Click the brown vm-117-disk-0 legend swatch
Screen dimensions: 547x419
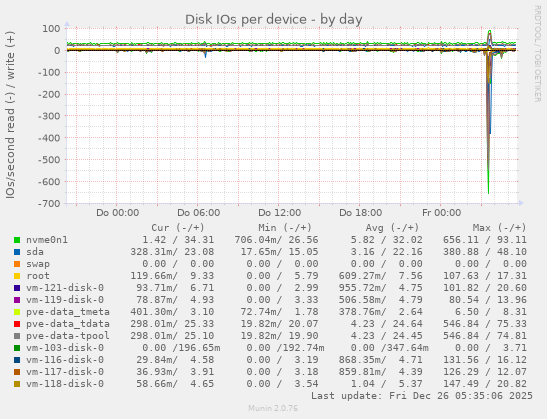point(17,372)
